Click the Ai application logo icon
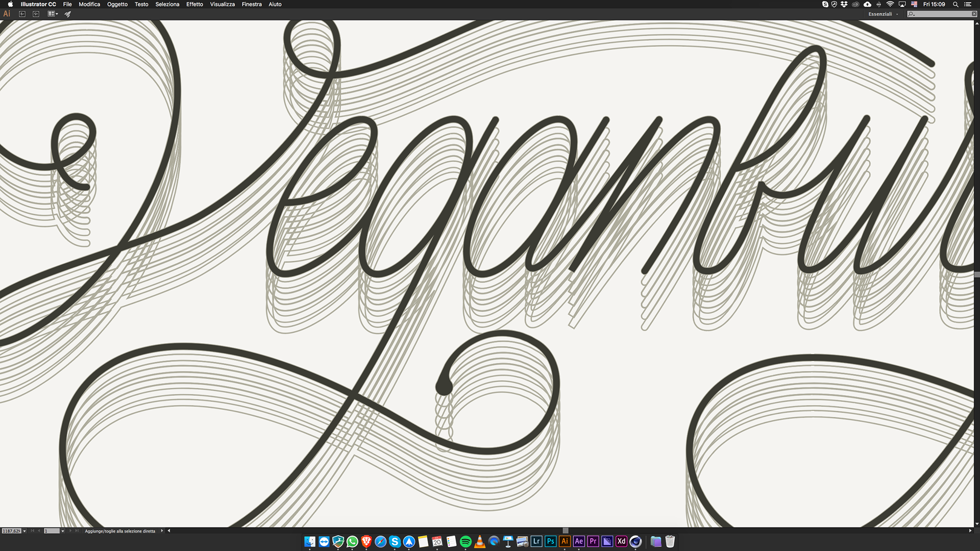The height and width of the screenshot is (551, 980). tap(7, 14)
